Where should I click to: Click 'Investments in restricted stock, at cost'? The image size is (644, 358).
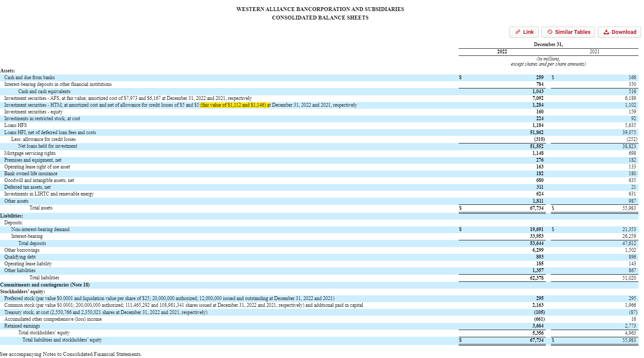tap(42, 118)
